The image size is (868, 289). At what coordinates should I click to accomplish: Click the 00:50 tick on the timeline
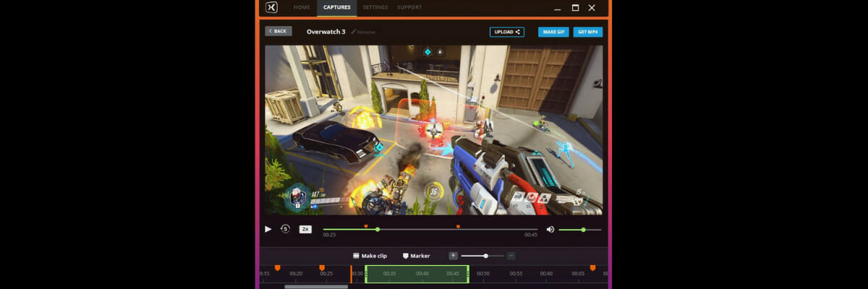482,274
